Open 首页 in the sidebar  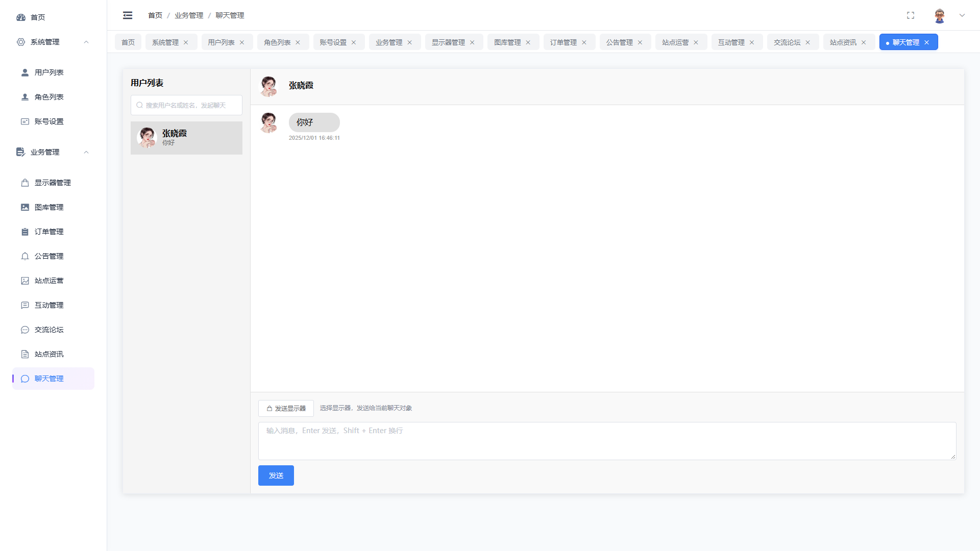click(53, 17)
